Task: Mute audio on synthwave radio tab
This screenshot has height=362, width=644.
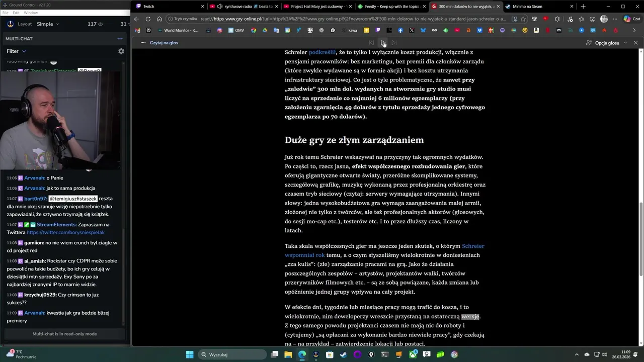Action: tap(220, 7)
